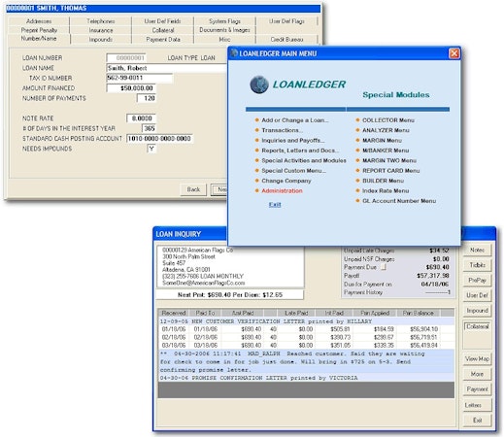Click the Number of Payments field
The height and width of the screenshot is (437, 504).
[147, 98]
